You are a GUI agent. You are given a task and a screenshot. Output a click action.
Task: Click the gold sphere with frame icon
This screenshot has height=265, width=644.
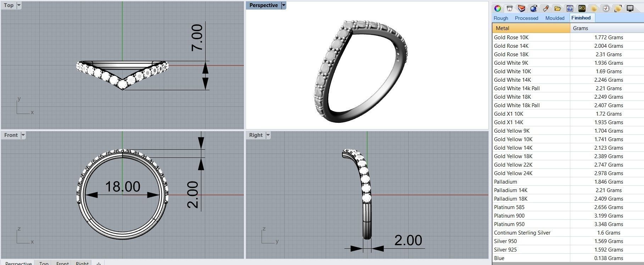(x=618, y=8)
